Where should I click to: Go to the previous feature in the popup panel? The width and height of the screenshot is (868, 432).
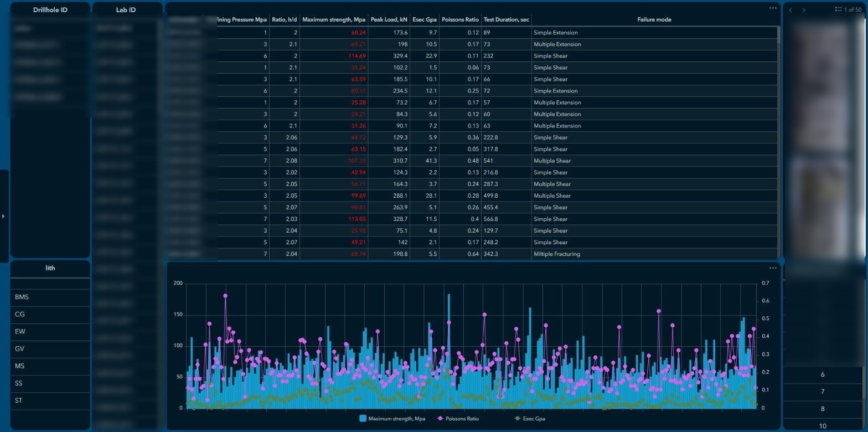pyautogui.click(x=790, y=9)
